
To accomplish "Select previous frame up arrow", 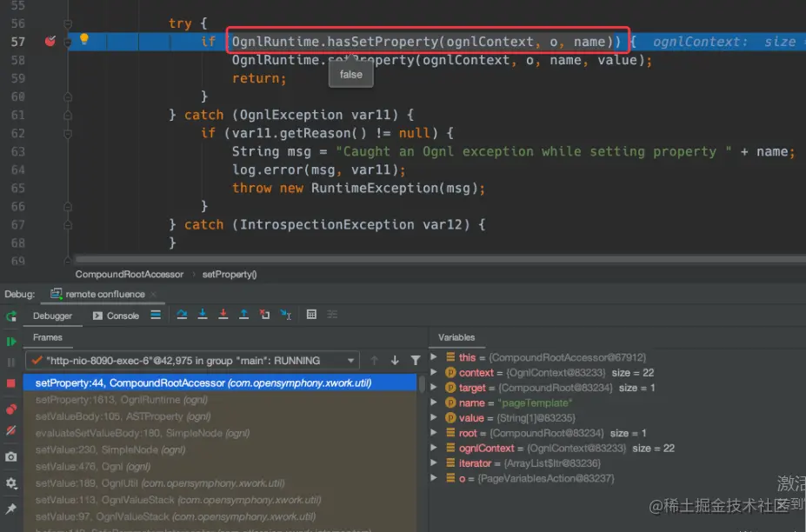I will tap(374, 361).
